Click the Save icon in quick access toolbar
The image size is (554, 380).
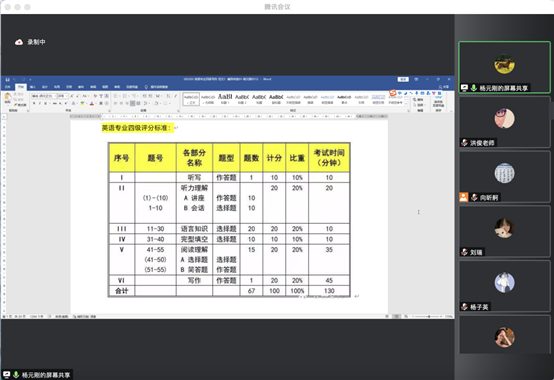point(8,79)
